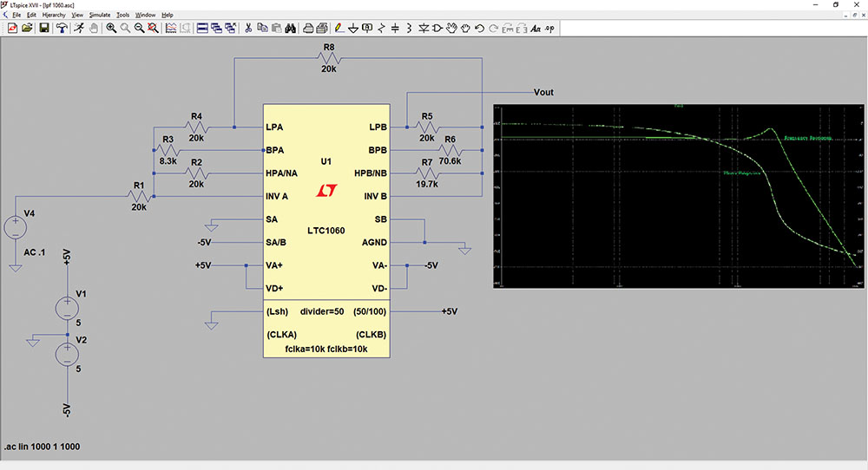Open a file with the folder icon
The height and width of the screenshot is (470, 868).
click(x=27, y=29)
